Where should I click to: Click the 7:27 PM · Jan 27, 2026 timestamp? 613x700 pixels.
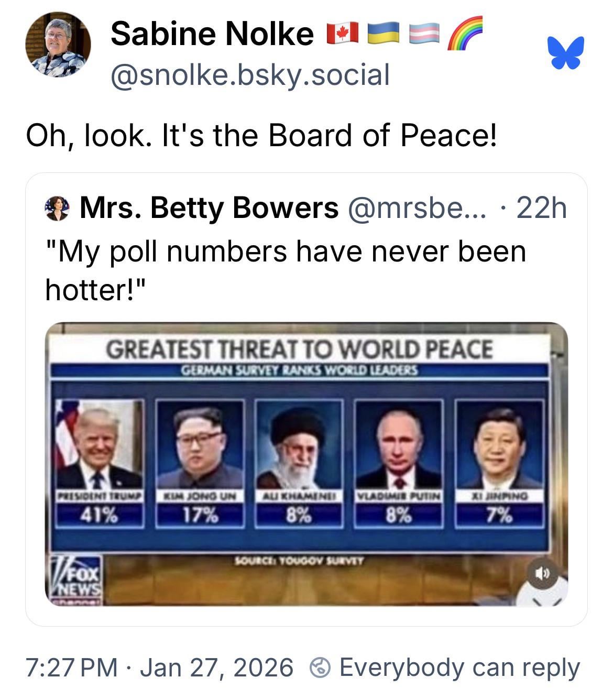click(x=159, y=668)
